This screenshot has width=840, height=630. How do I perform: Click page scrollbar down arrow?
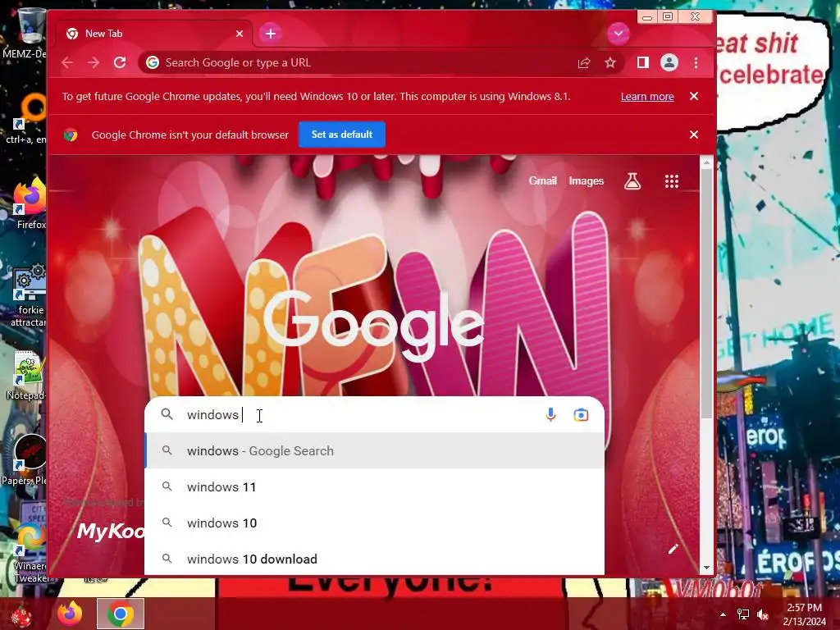pyautogui.click(x=706, y=568)
